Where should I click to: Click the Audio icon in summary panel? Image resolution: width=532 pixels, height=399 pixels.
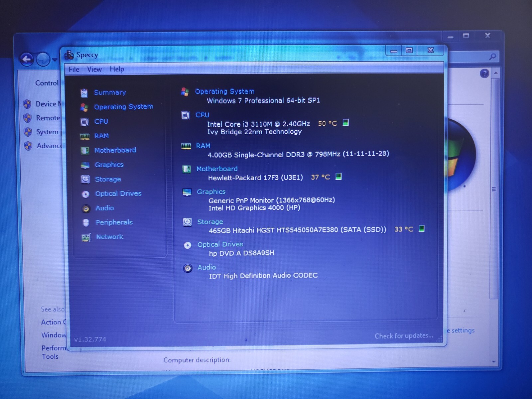188,268
